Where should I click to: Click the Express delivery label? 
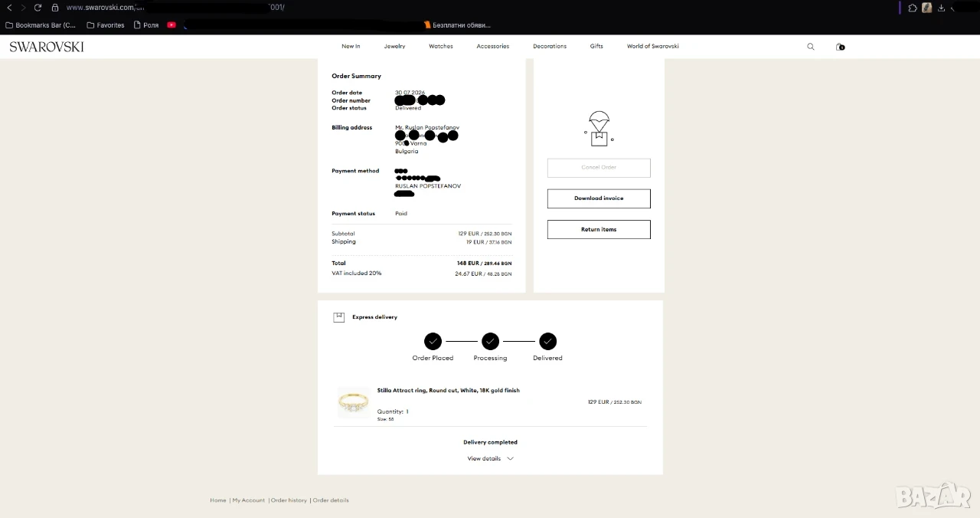[x=374, y=317]
